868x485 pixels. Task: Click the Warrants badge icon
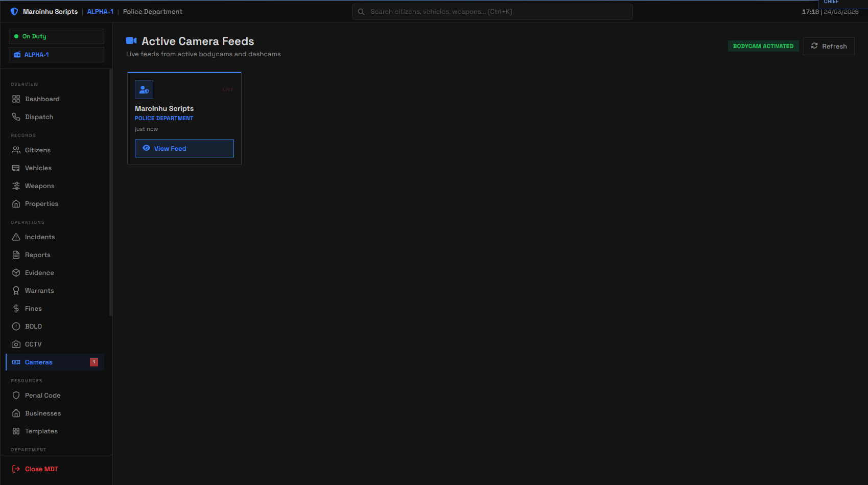click(x=16, y=291)
